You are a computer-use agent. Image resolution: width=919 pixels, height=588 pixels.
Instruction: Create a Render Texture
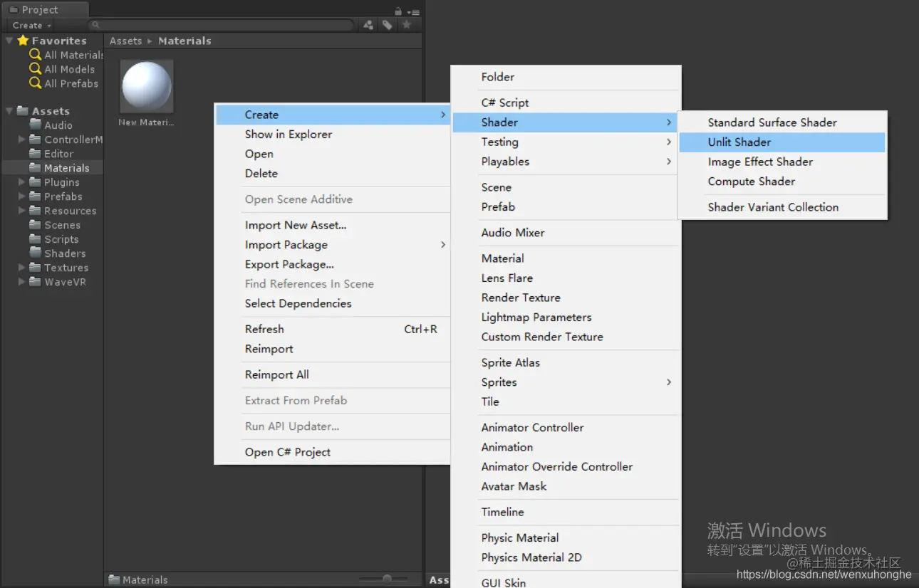[566, 298]
